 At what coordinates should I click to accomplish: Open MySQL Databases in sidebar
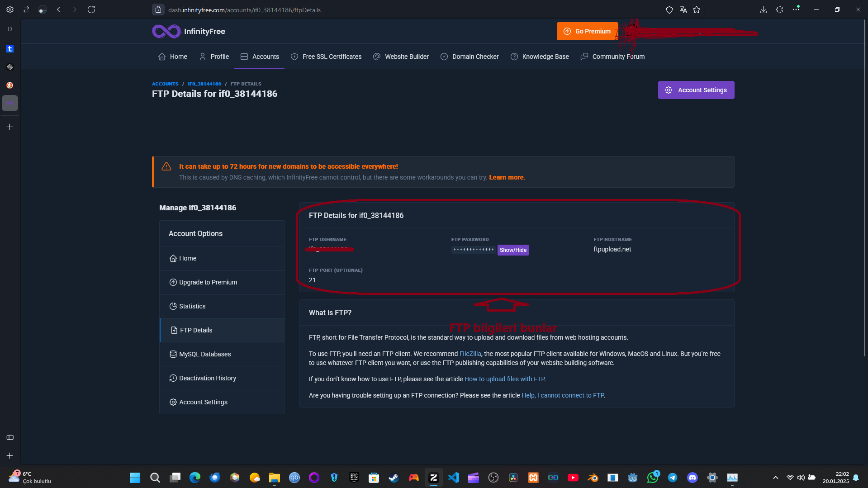[222, 354]
